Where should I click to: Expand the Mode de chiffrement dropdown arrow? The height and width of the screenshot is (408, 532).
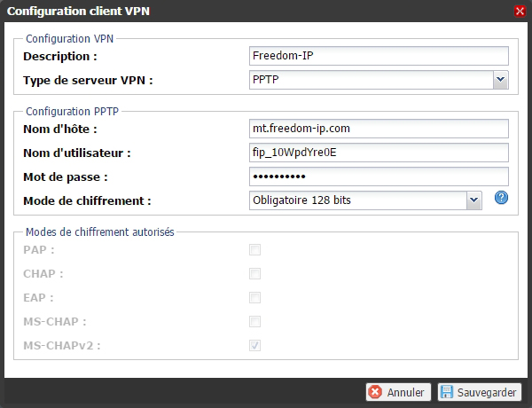[473, 200]
